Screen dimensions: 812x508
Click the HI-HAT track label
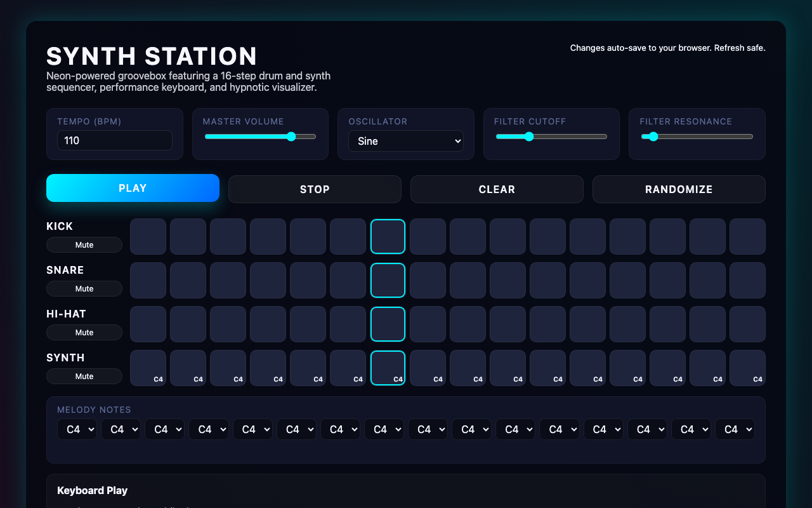coord(66,314)
